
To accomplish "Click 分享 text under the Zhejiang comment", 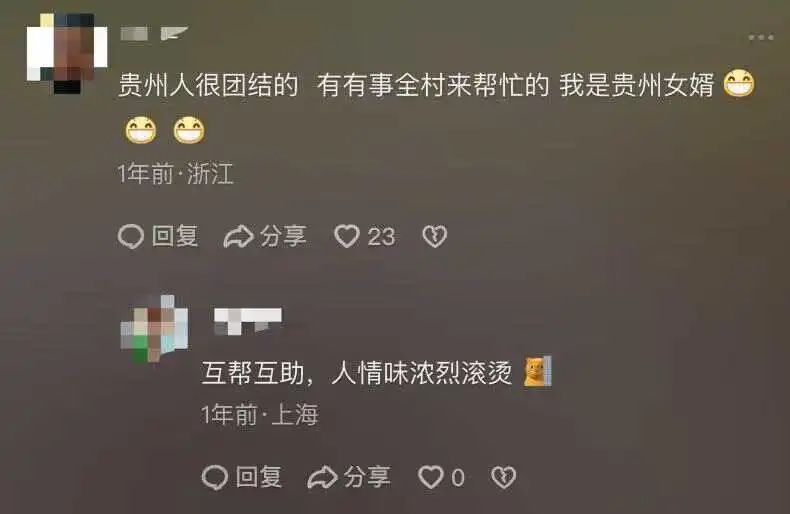I will pyautogui.click(x=283, y=236).
